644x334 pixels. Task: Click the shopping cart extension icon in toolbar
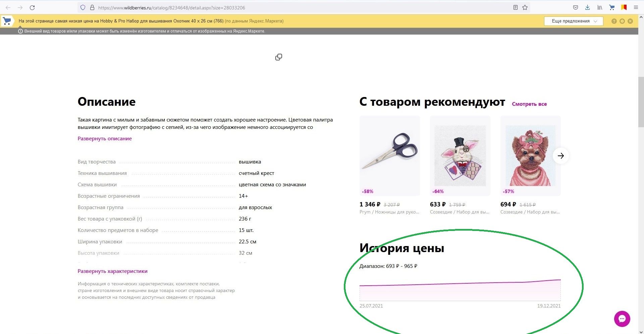pyautogui.click(x=612, y=7)
